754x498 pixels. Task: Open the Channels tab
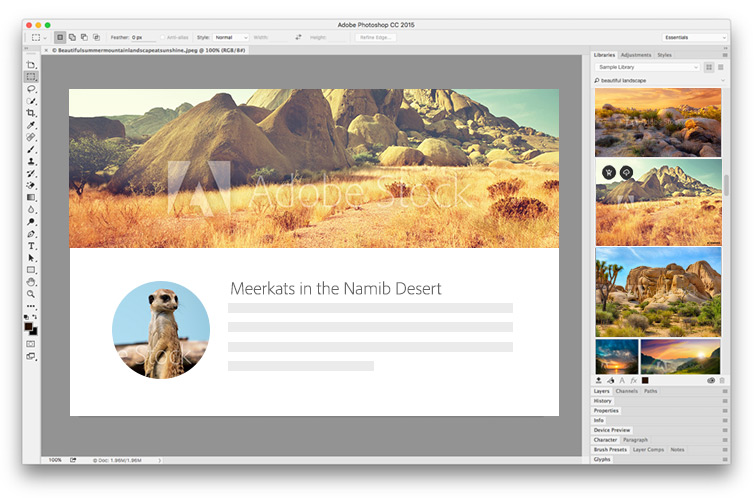point(626,391)
